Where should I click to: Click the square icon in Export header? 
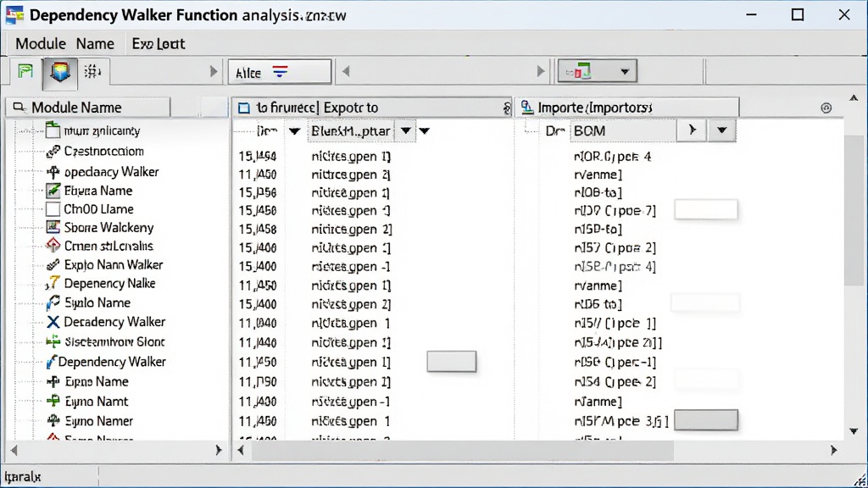pyautogui.click(x=243, y=108)
